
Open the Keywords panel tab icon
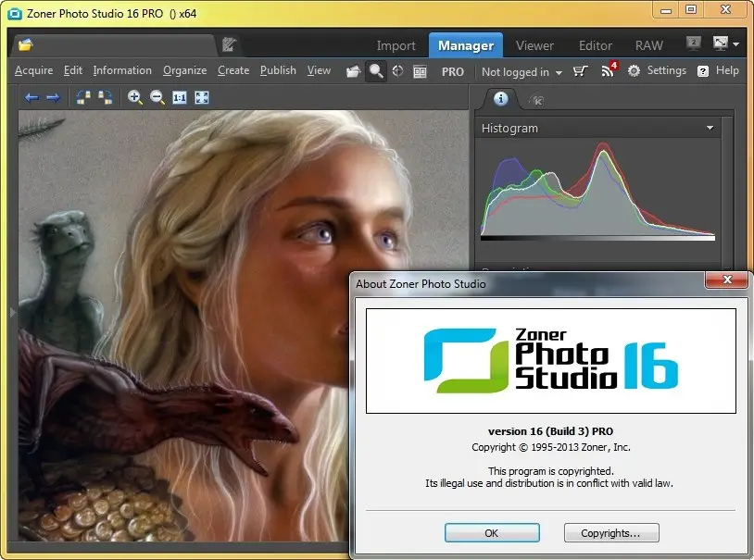pos(536,100)
